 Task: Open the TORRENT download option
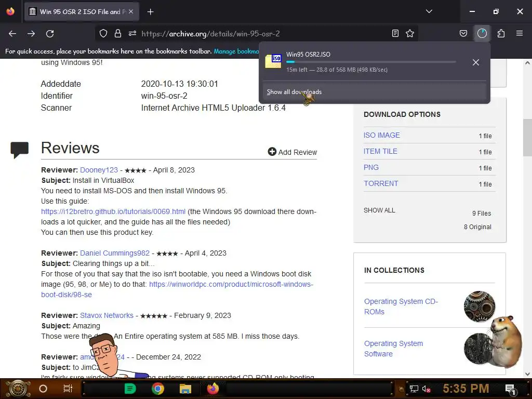click(x=381, y=183)
